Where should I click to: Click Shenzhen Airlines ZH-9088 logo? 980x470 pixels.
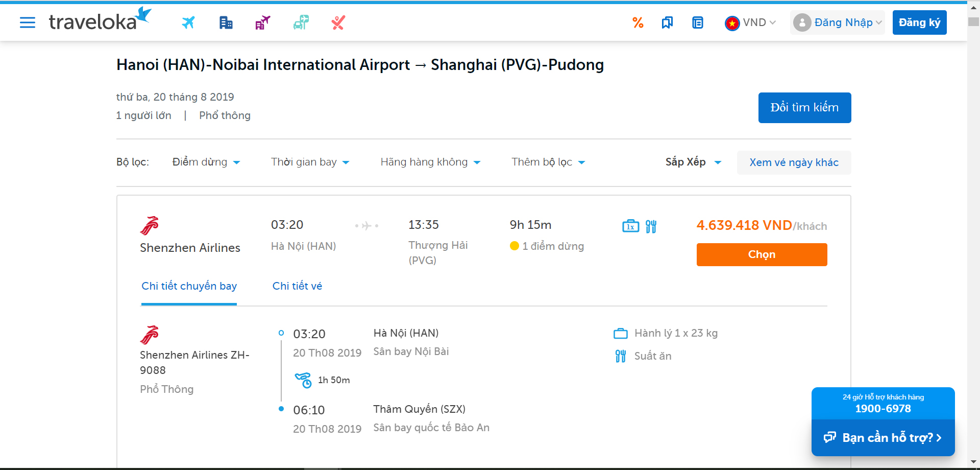(150, 335)
